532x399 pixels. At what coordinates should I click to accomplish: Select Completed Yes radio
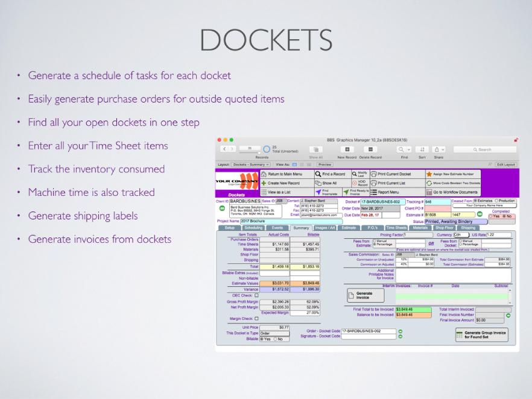click(491, 216)
